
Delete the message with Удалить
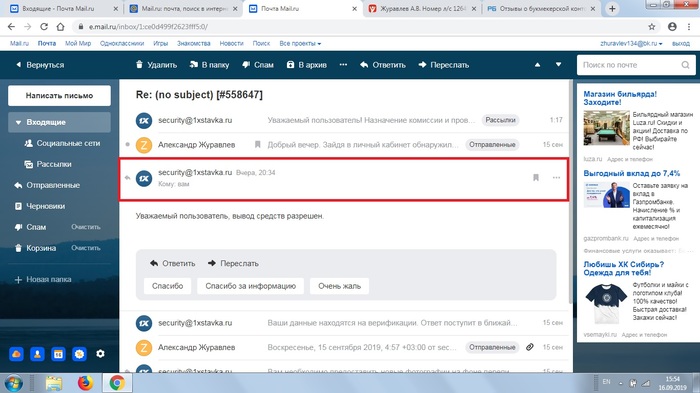click(156, 65)
